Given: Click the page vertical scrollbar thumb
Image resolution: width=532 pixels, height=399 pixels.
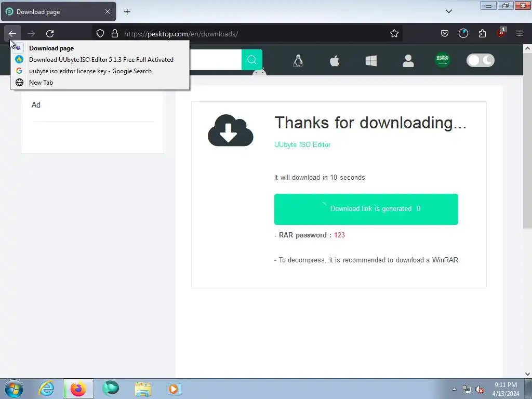Looking at the screenshot, I should [527, 141].
